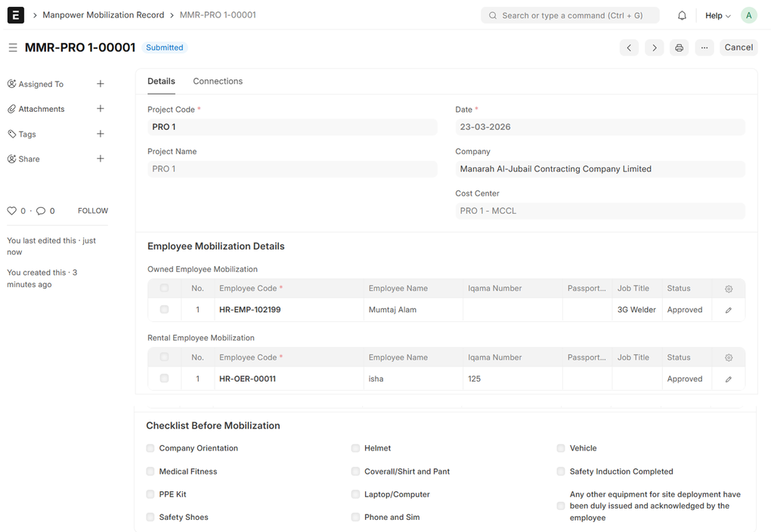Screen dimensions: 774x532
Task: Edit Mumtaj Alam row pencil icon
Action: coord(728,310)
